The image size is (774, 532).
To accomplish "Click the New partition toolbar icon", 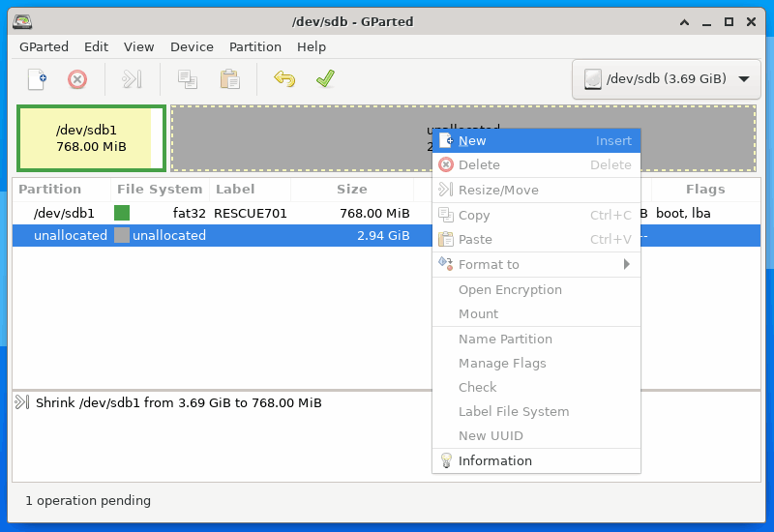I will 37,79.
